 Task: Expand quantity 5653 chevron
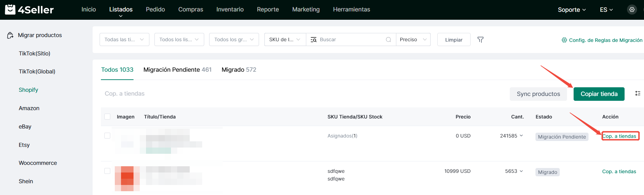521,171
